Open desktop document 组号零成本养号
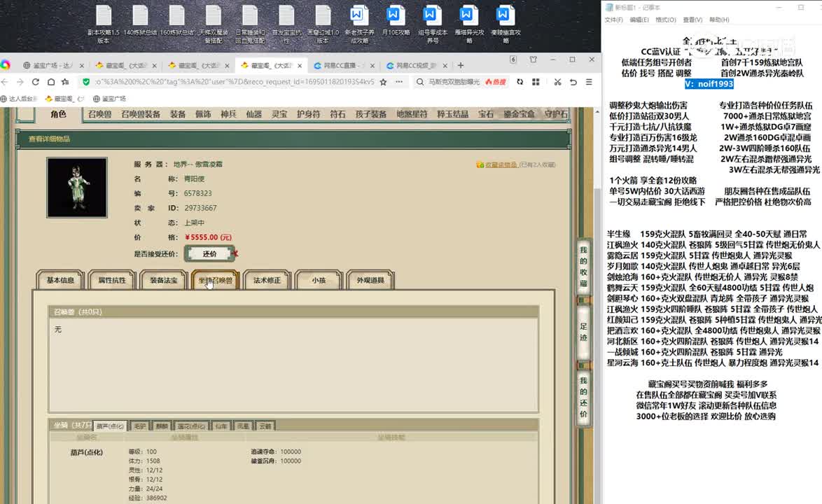The height and width of the screenshot is (504, 822). pyautogui.click(x=433, y=24)
